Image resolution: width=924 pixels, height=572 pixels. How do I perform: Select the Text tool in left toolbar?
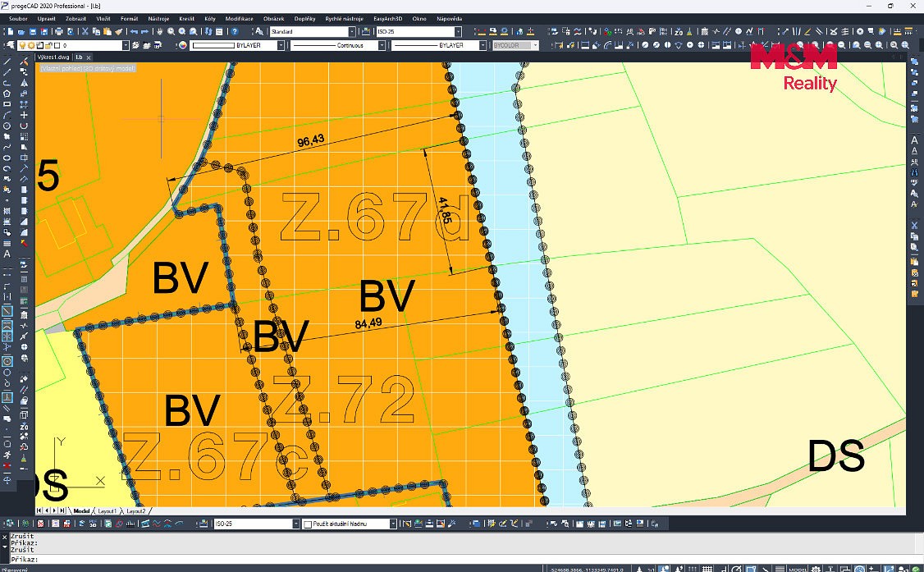coord(7,254)
